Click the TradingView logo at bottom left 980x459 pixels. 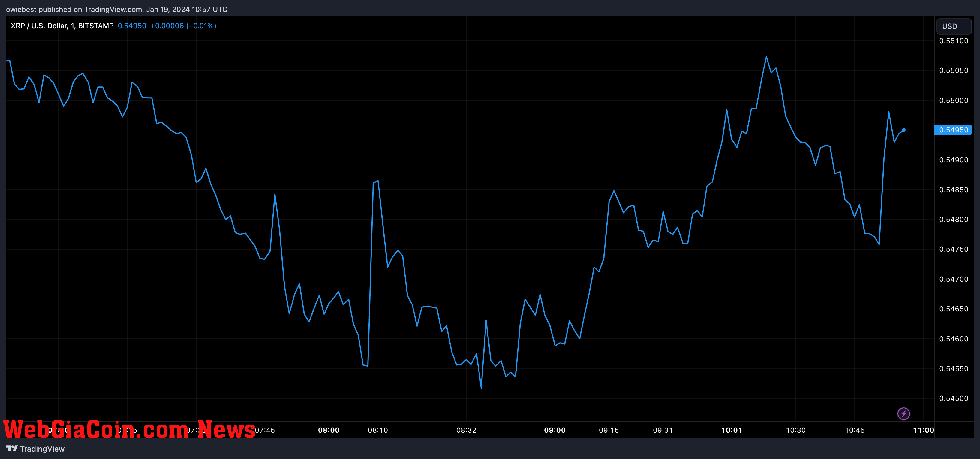[35, 449]
